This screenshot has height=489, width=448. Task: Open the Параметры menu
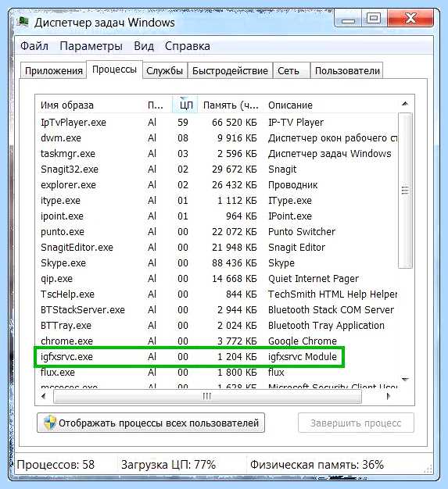[91, 46]
